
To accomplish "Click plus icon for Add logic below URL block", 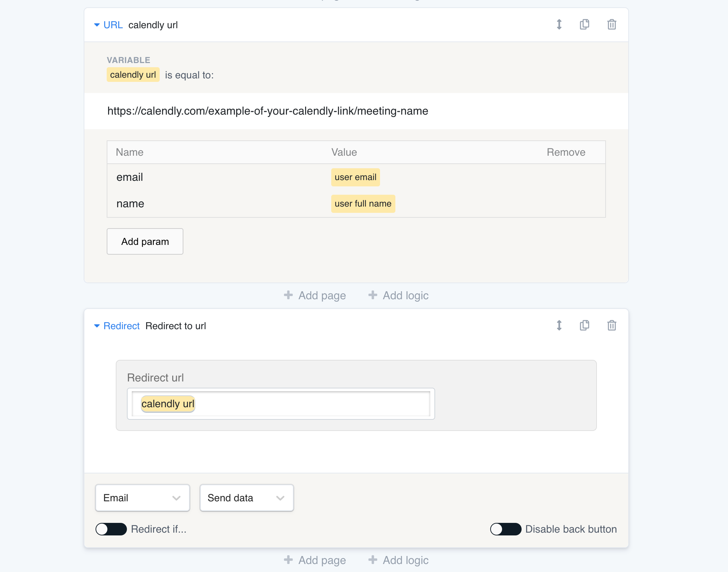I will [373, 295].
